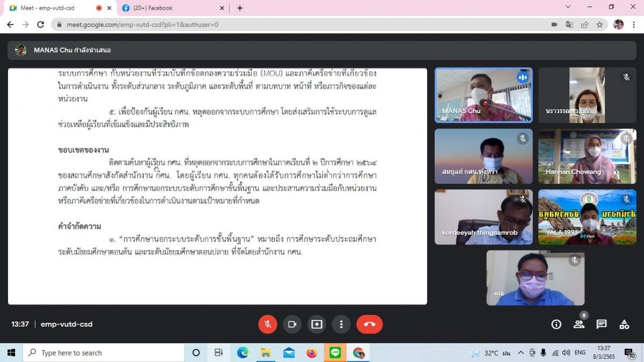Unmute the microphone in Meet controls
This screenshot has width=644, height=362.
point(267,324)
